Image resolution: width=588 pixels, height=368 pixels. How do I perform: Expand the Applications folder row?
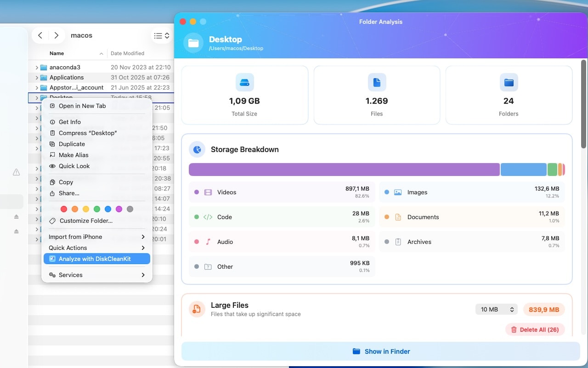point(37,77)
